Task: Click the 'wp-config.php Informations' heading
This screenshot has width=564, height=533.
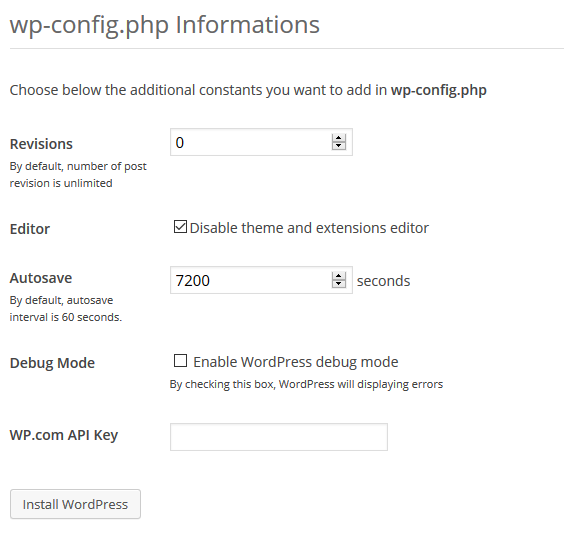Action: (x=165, y=25)
